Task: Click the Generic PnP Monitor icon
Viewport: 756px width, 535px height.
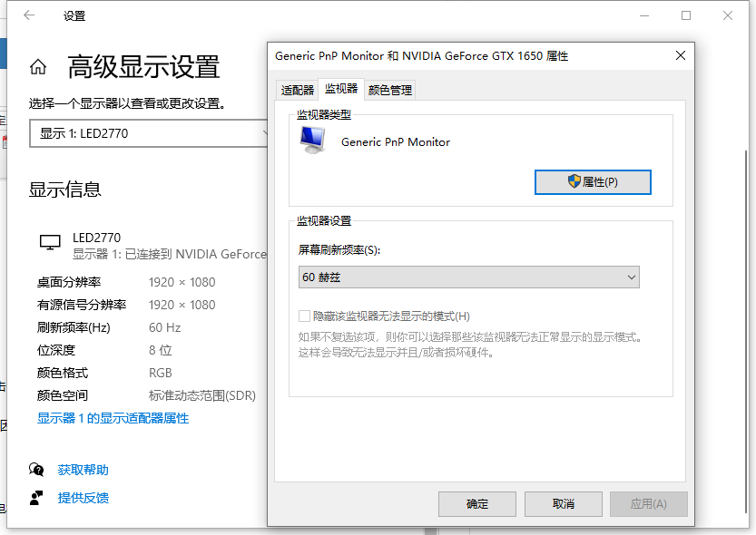Action: click(312, 139)
